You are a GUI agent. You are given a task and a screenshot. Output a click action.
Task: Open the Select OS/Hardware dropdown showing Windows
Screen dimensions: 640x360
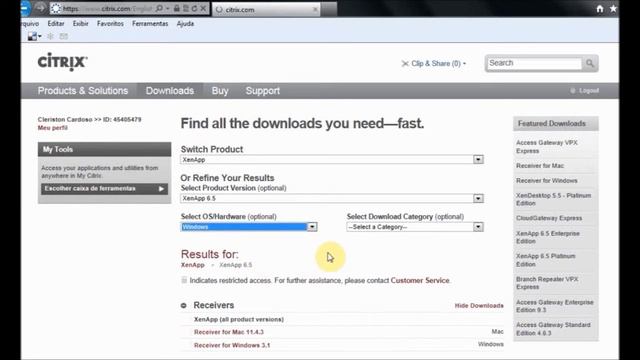point(249,227)
